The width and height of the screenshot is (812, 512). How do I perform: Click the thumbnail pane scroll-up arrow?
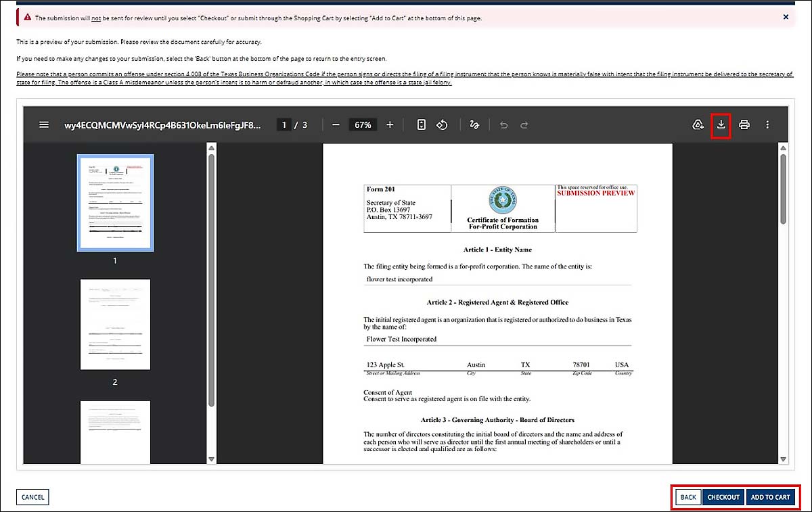211,147
